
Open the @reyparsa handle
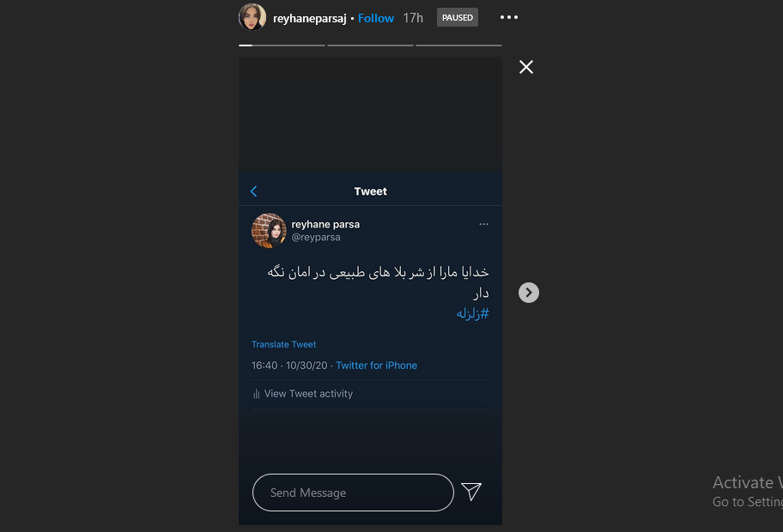coord(316,238)
